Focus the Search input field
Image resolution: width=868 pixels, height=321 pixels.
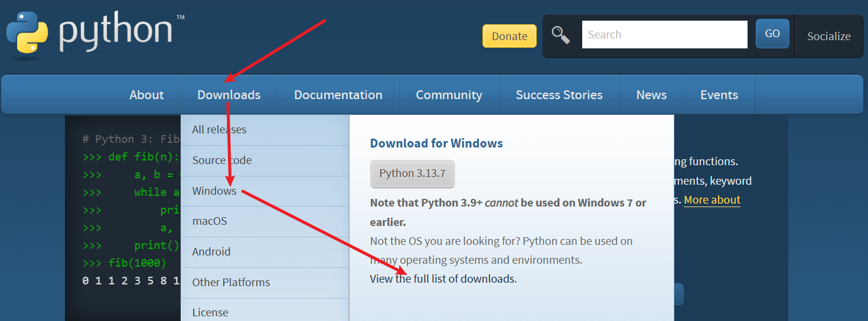coord(665,35)
